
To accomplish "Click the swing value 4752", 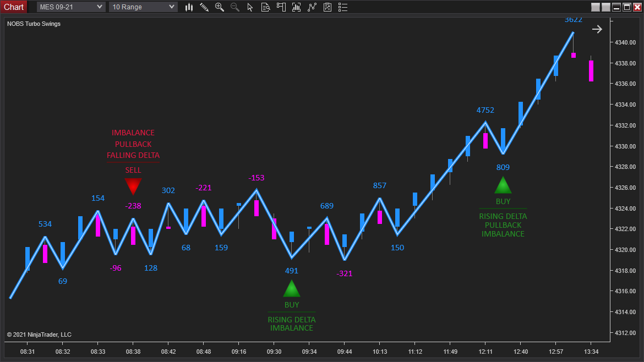I will tap(485, 110).
